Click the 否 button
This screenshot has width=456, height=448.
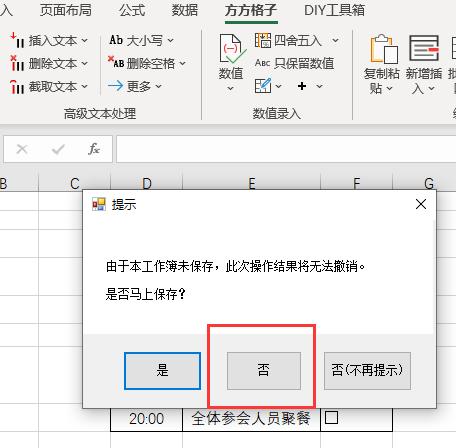coord(264,371)
